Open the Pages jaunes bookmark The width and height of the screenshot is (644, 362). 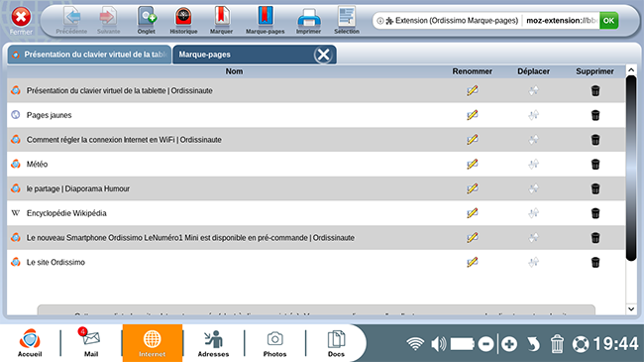click(x=49, y=115)
